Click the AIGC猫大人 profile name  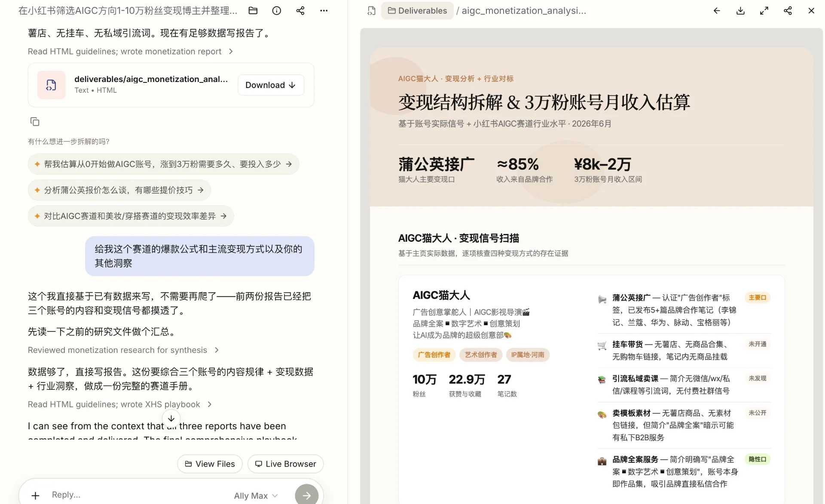pyautogui.click(x=441, y=295)
